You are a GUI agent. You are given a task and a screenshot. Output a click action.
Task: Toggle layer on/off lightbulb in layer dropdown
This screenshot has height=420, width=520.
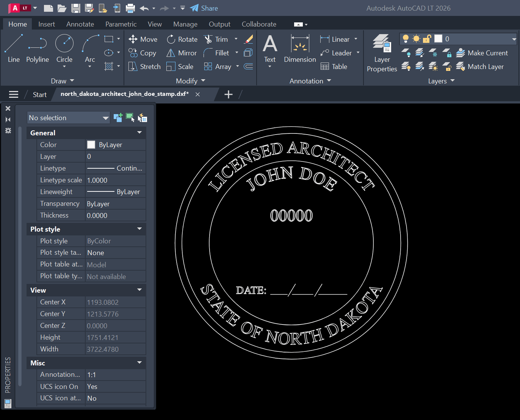pyautogui.click(x=406, y=39)
